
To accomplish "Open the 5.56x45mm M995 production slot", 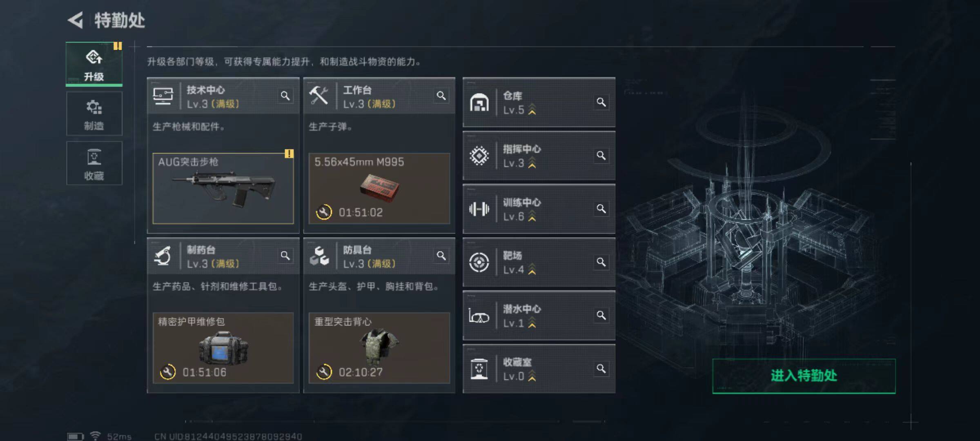I will 379,188.
